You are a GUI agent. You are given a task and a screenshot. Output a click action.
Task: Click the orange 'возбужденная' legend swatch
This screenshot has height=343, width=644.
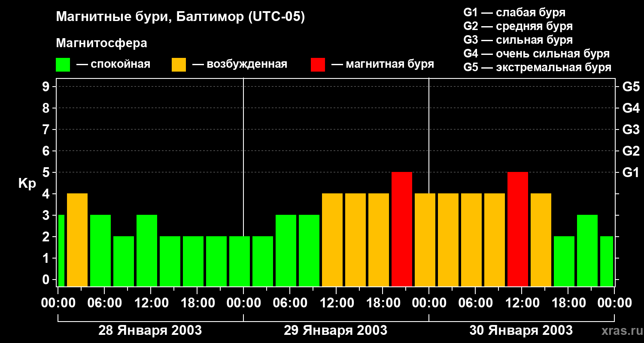click(179, 65)
